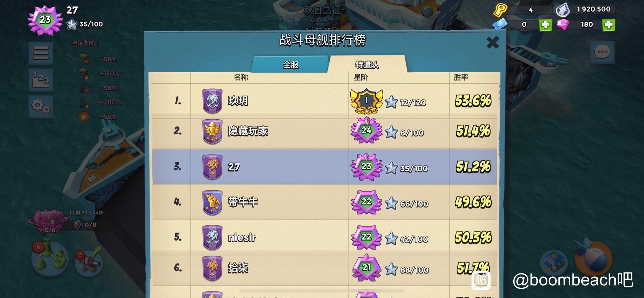Tap the rank 23 badge at top left

pos(45,20)
